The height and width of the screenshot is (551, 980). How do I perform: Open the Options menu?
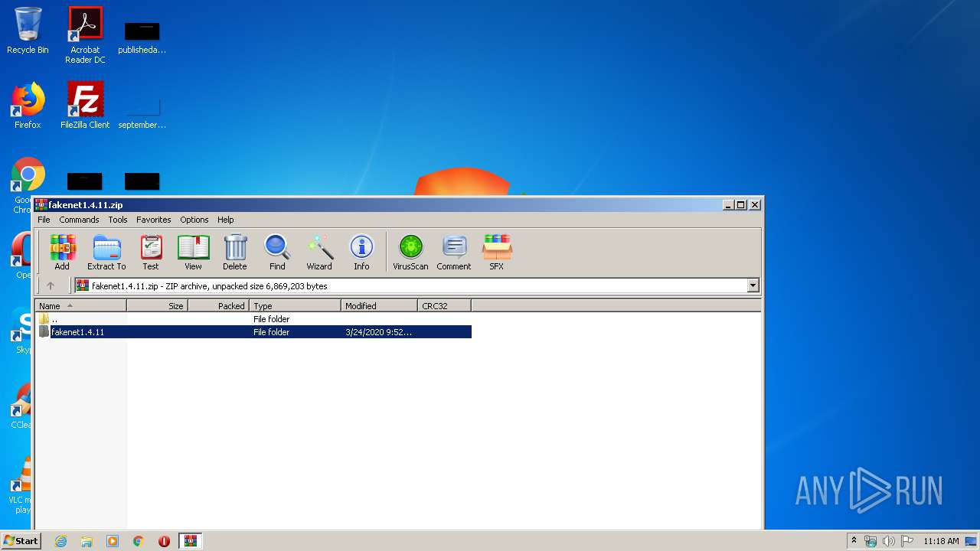194,220
